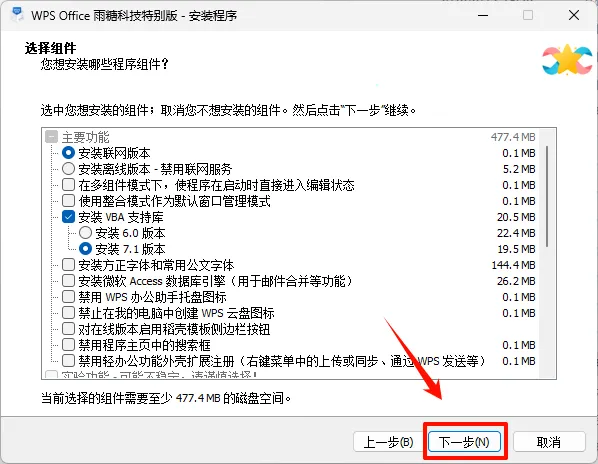598x464 pixels.
Task: Check 安装微软 Access 数据库引擎
Action: (x=68, y=281)
